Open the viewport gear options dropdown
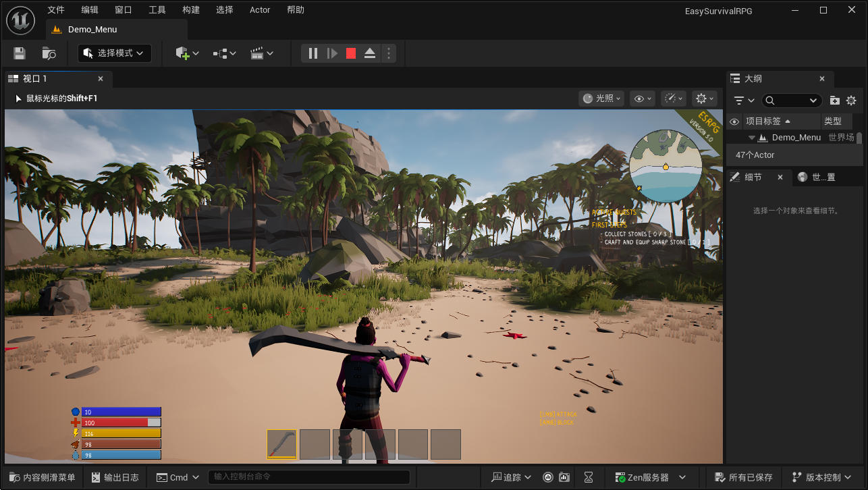This screenshot has width=868, height=490. [705, 99]
